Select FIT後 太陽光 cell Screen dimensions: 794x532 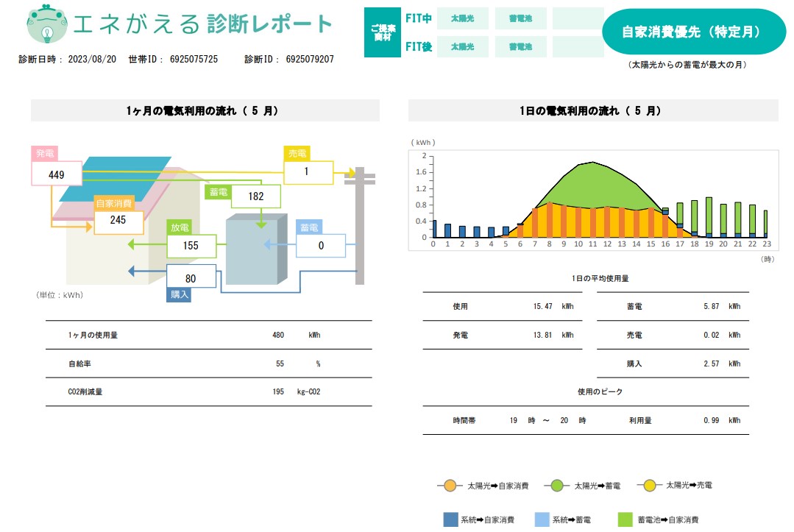pos(463,46)
